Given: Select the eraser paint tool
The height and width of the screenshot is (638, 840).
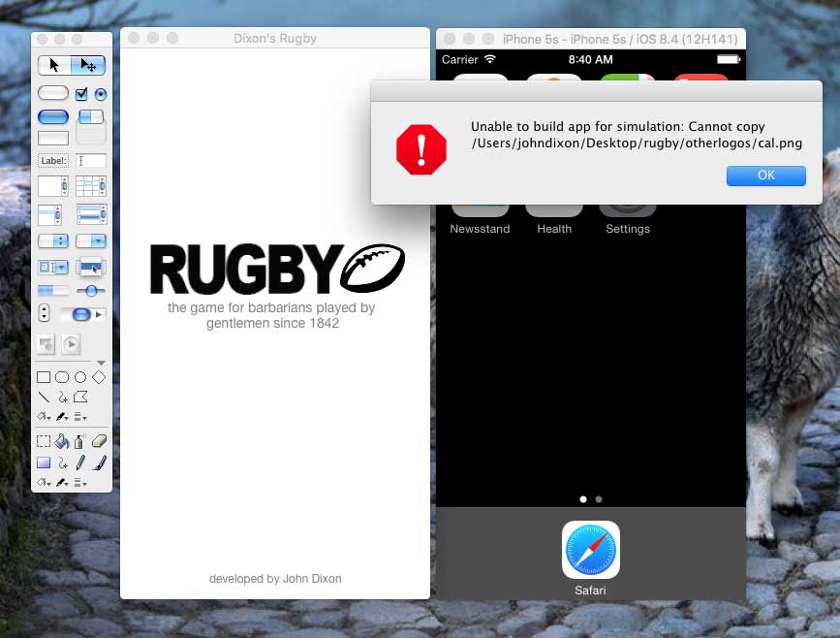Looking at the screenshot, I should 99,441.
